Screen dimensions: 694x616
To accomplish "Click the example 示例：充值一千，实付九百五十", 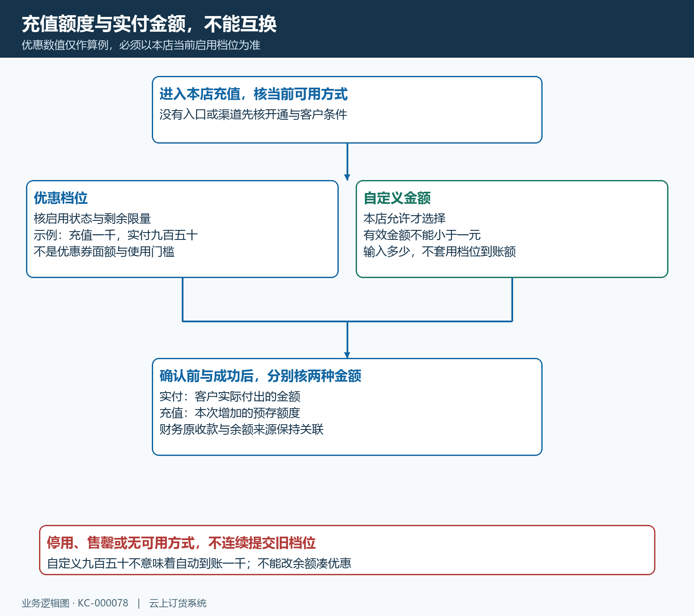I will pos(116,235).
